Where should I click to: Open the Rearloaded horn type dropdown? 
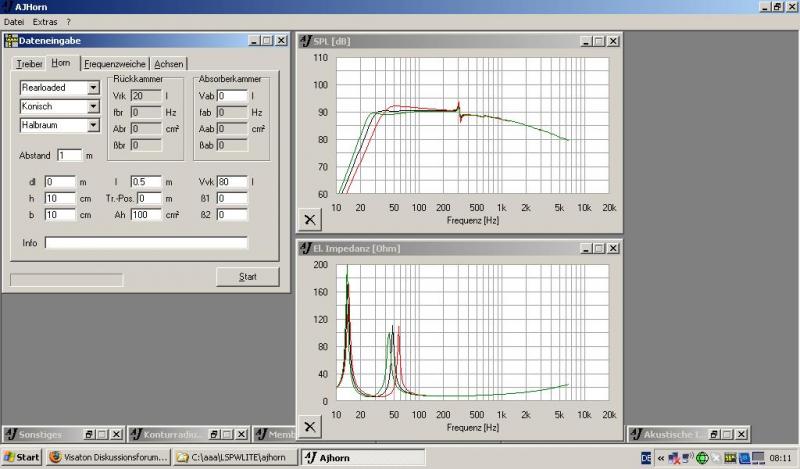93,88
